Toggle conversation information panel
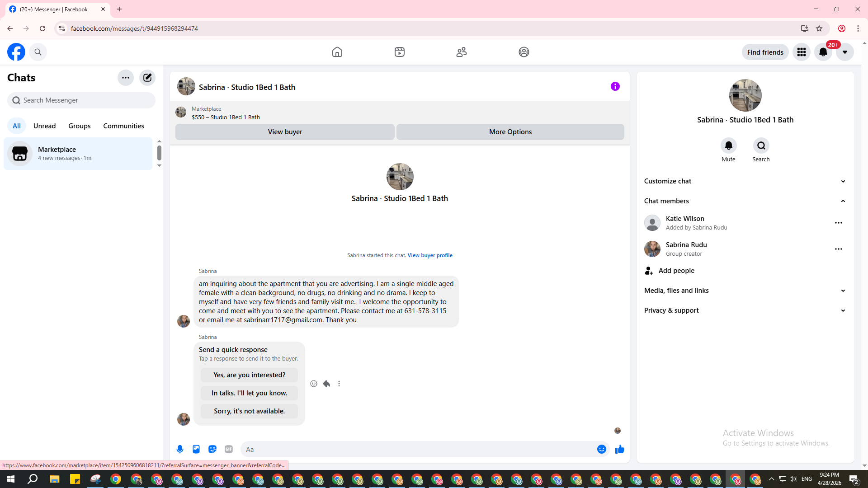Screen dimensions: 868x488 [615, 86]
